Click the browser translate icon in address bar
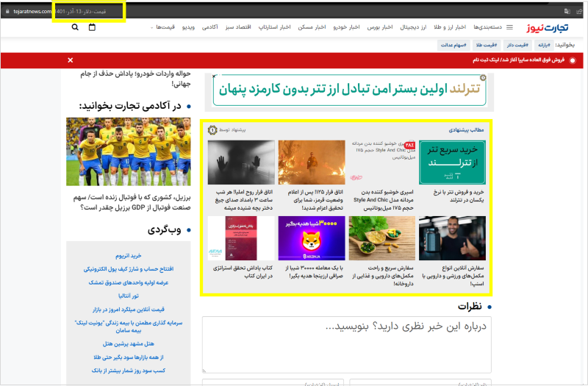This screenshot has width=588, height=386. pos(567,11)
